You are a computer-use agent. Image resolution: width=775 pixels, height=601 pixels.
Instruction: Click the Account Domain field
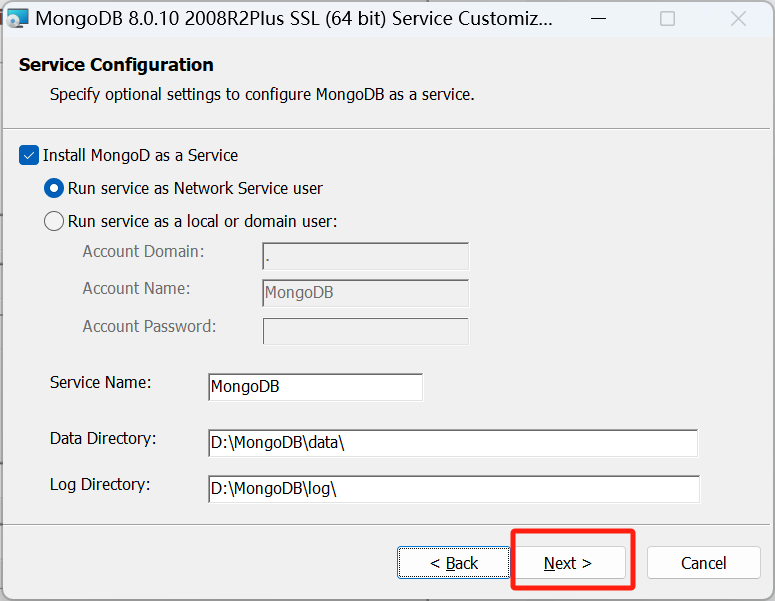click(366, 256)
